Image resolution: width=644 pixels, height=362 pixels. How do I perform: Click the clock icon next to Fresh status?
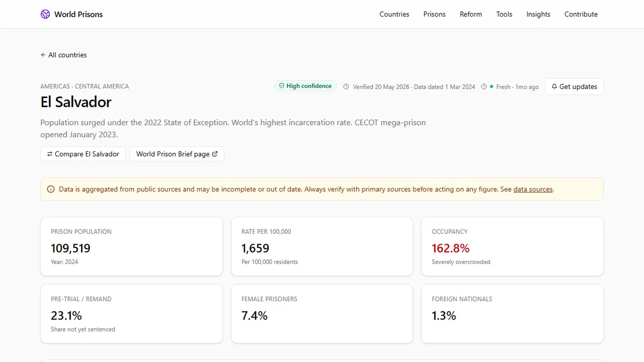[x=484, y=87]
